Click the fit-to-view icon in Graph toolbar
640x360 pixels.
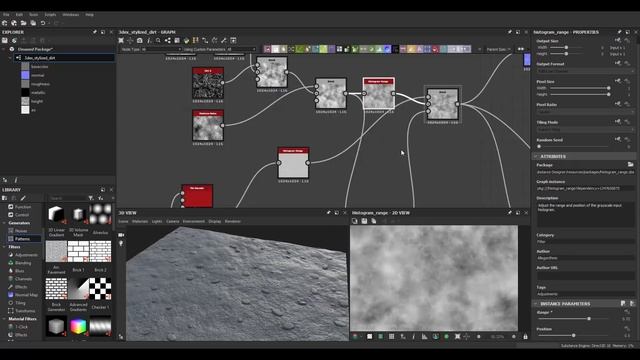[121, 40]
